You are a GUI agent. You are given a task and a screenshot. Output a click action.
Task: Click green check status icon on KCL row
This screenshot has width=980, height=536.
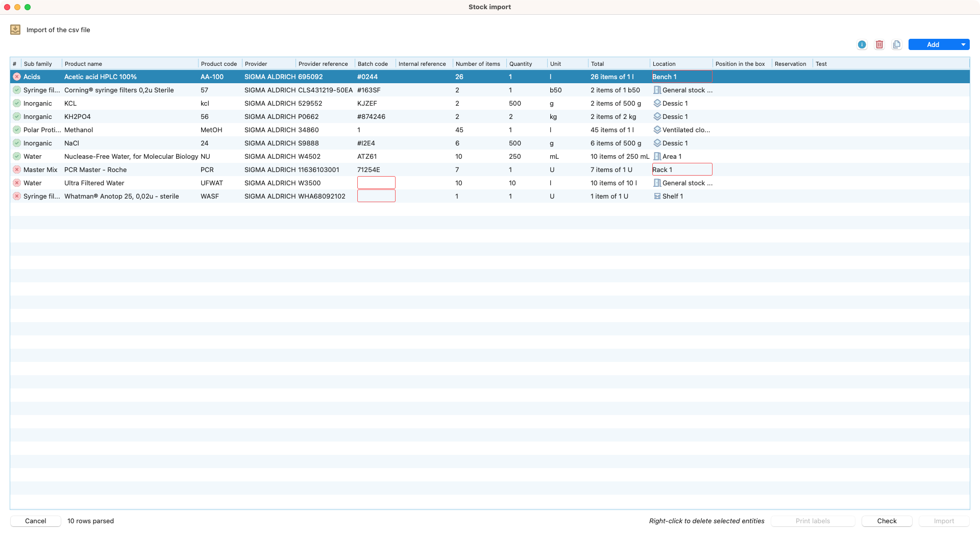(17, 103)
